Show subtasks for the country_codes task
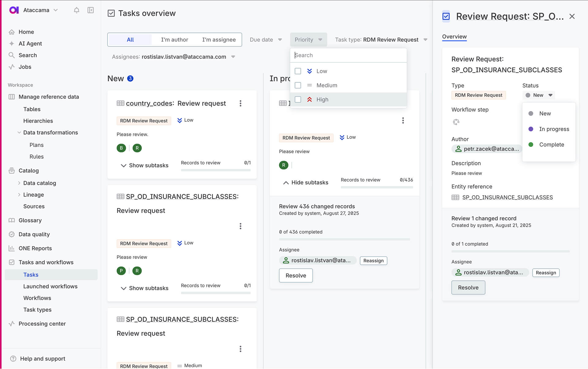588x369 pixels. tap(145, 166)
